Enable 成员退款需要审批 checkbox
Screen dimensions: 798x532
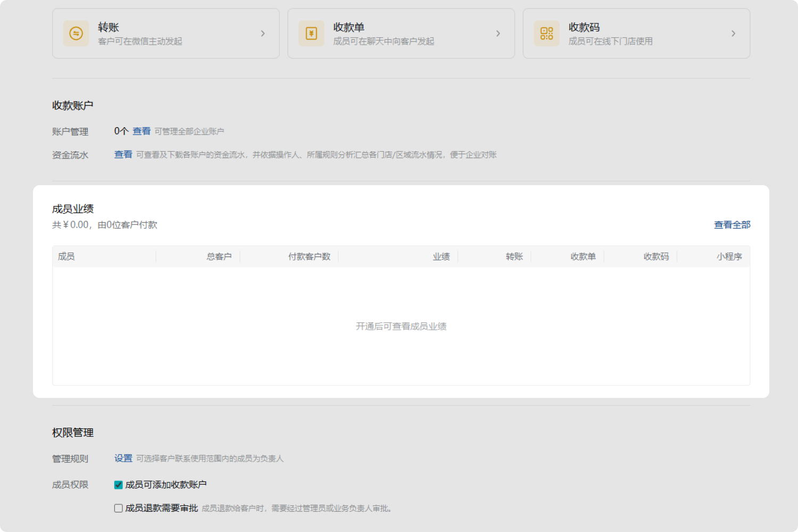[119, 508]
